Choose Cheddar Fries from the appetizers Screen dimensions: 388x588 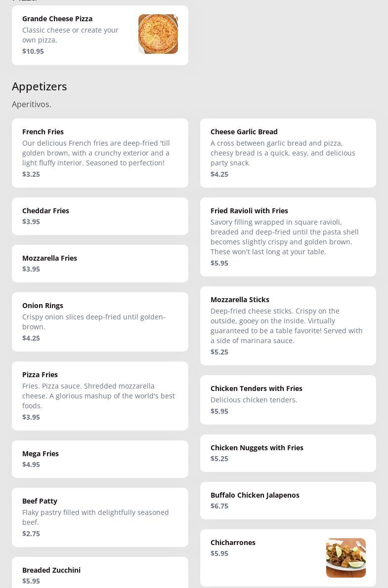tap(100, 216)
